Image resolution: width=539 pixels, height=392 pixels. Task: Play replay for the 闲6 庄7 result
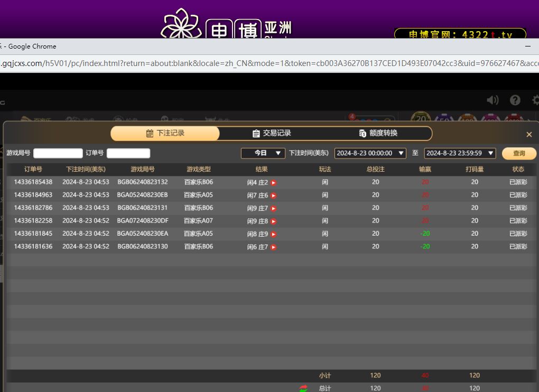tap(274, 247)
